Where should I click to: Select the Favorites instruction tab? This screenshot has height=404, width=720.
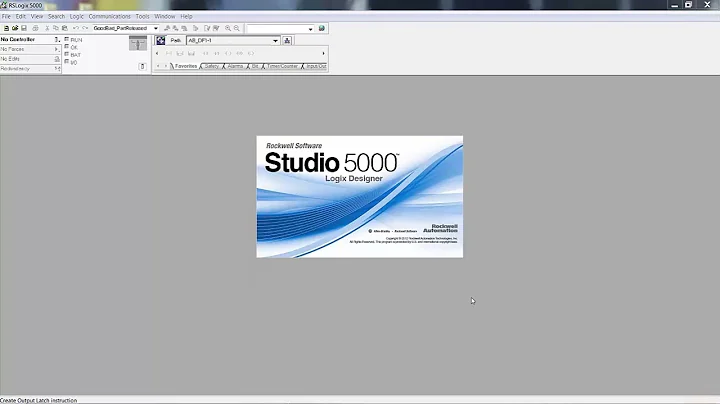(x=186, y=66)
